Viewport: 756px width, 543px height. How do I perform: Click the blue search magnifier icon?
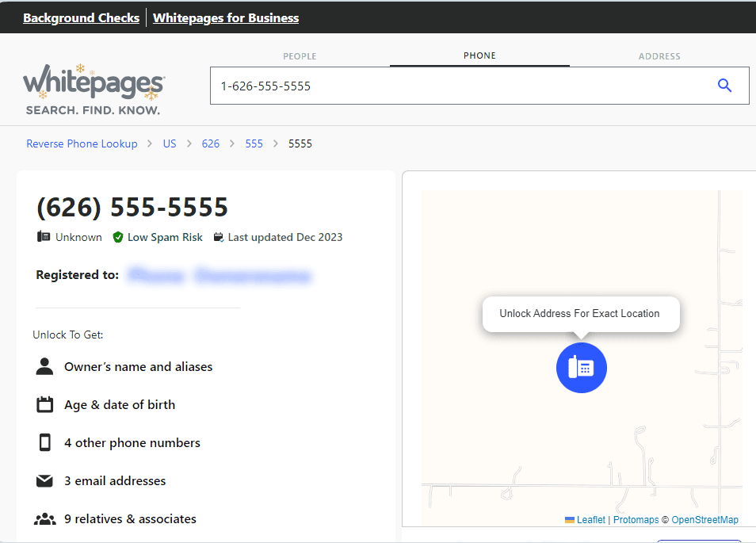point(724,86)
